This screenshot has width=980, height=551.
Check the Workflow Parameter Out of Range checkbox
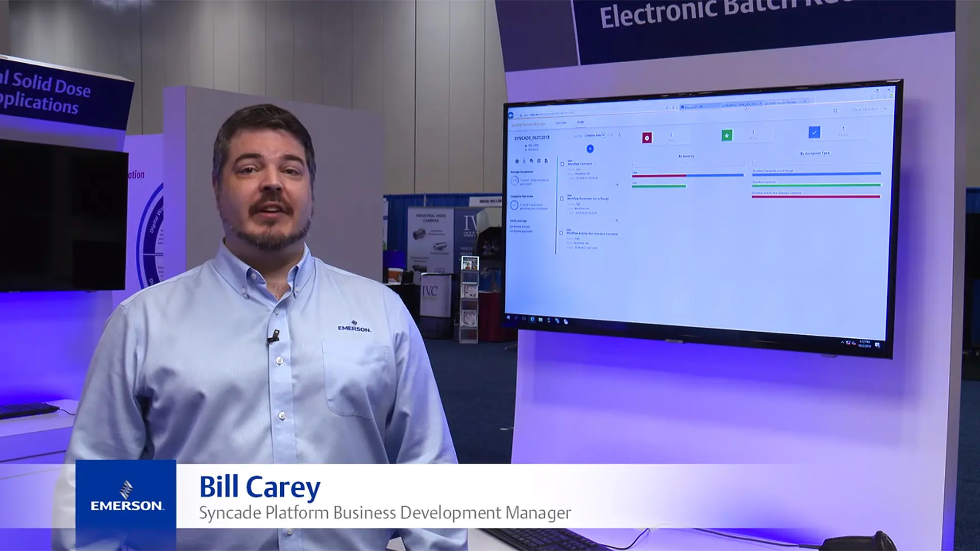[561, 198]
